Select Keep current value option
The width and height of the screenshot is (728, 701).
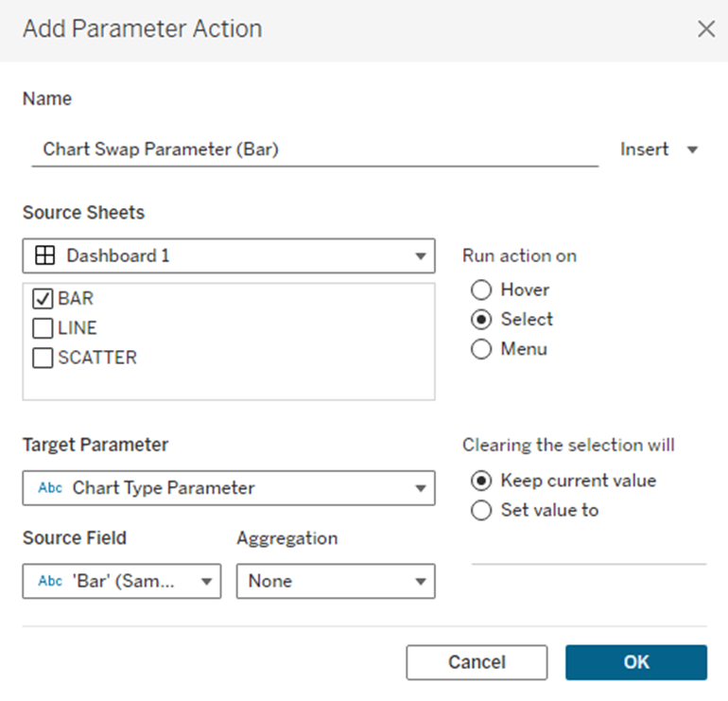(x=481, y=481)
